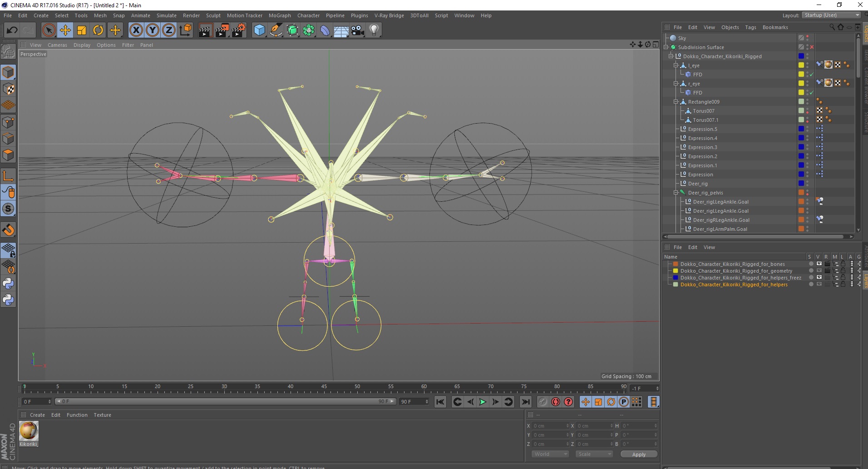Collapse the Rectangle009 object node

(676, 102)
